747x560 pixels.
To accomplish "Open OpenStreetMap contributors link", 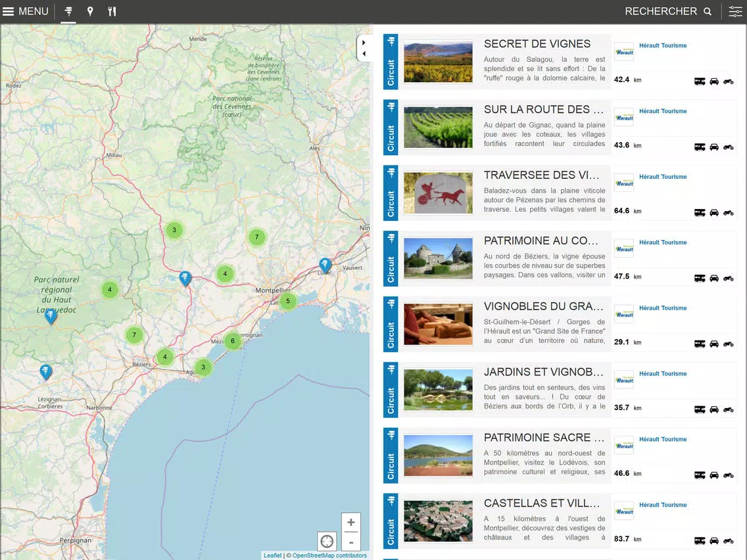I will (x=329, y=555).
